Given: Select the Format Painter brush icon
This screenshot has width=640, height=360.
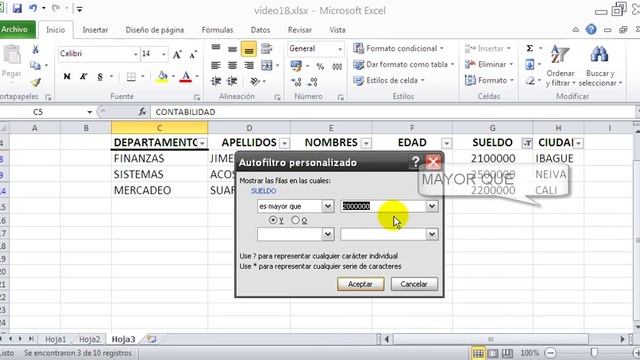Looking at the screenshot, I should tap(36, 82).
